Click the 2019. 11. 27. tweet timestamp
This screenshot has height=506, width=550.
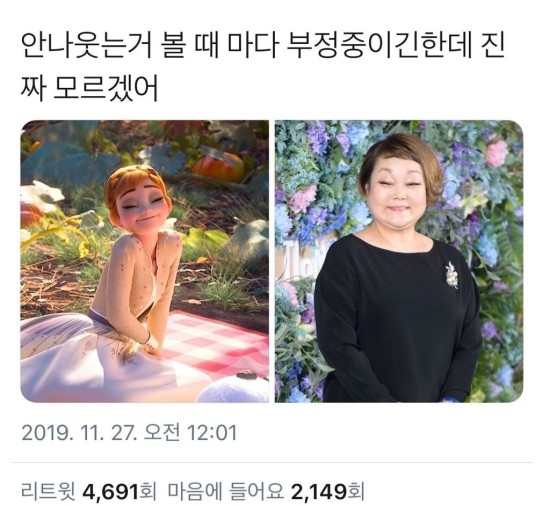pos(129,433)
